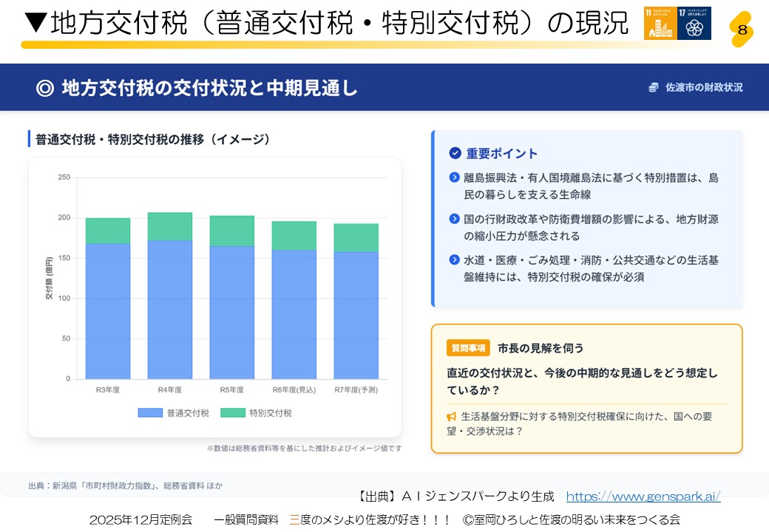This screenshot has width=769, height=532.
Task: Click the orange 質問事項 label
Action: 468,348
